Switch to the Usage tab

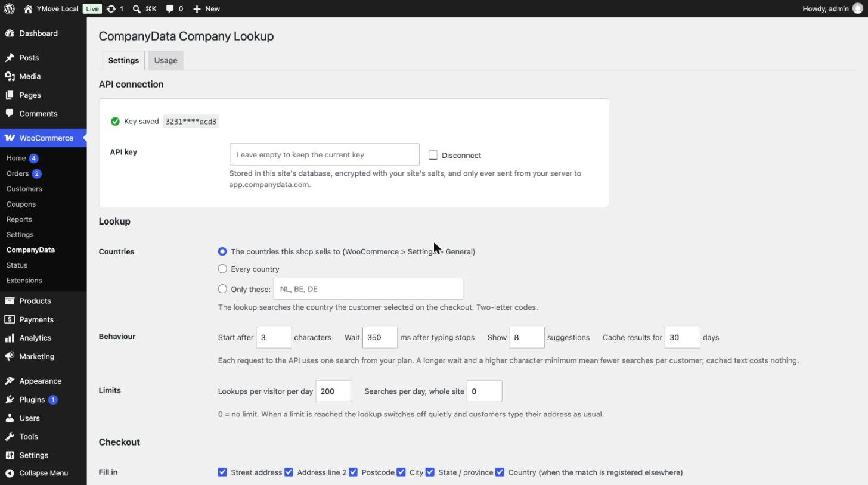(x=166, y=60)
